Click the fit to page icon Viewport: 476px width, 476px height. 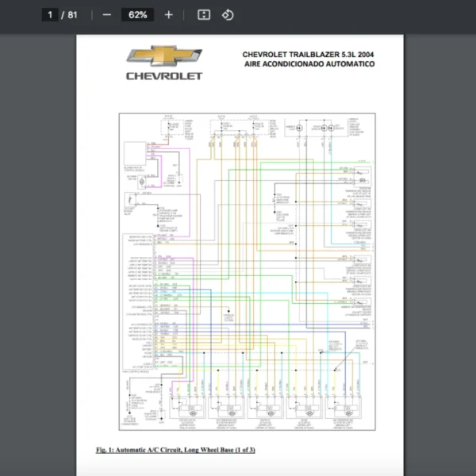[x=204, y=15]
